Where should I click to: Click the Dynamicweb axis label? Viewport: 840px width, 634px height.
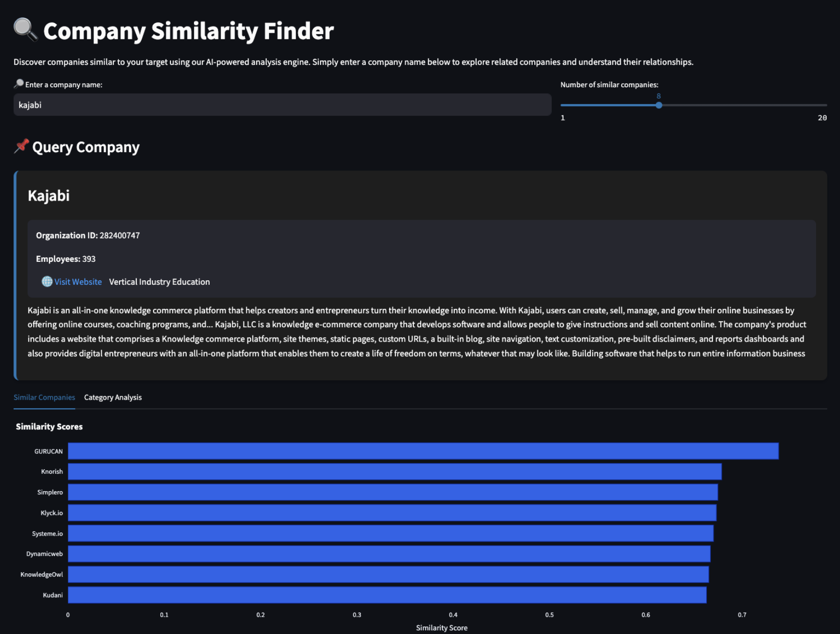pyautogui.click(x=44, y=554)
